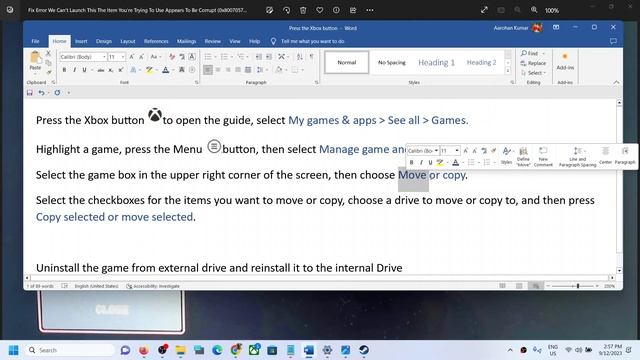Open the Calibri (Body) font name dropdown
640x360 pixels.
coord(104,57)
